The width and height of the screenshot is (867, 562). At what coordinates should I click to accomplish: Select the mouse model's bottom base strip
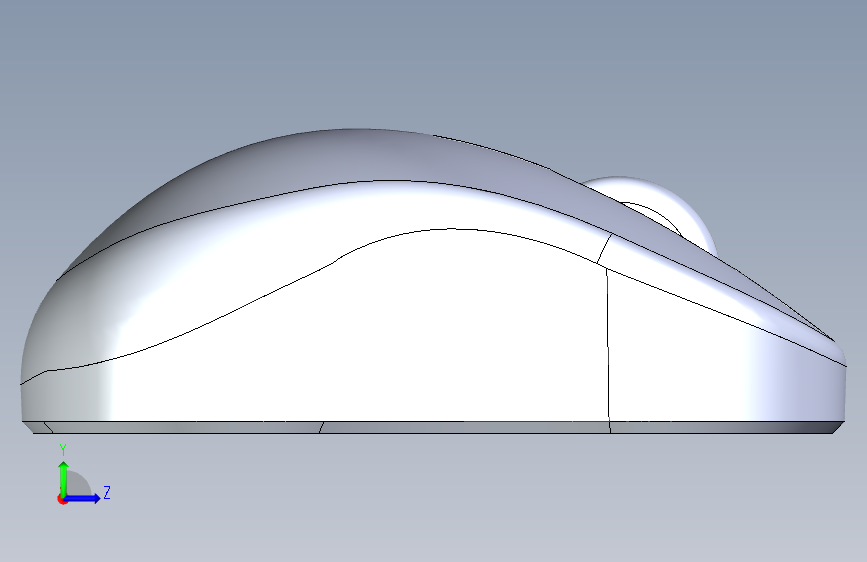433,427
